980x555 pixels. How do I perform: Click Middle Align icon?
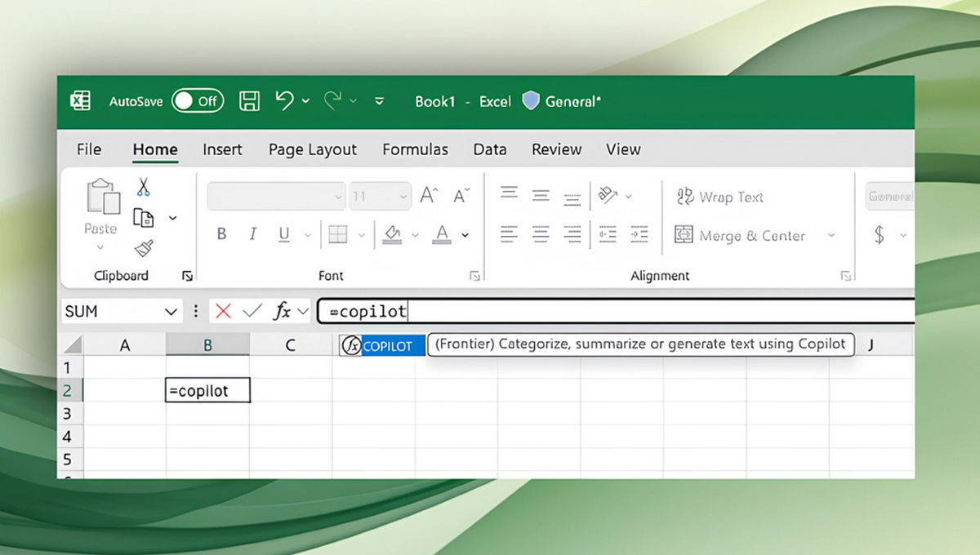click(x=541, y=195)
